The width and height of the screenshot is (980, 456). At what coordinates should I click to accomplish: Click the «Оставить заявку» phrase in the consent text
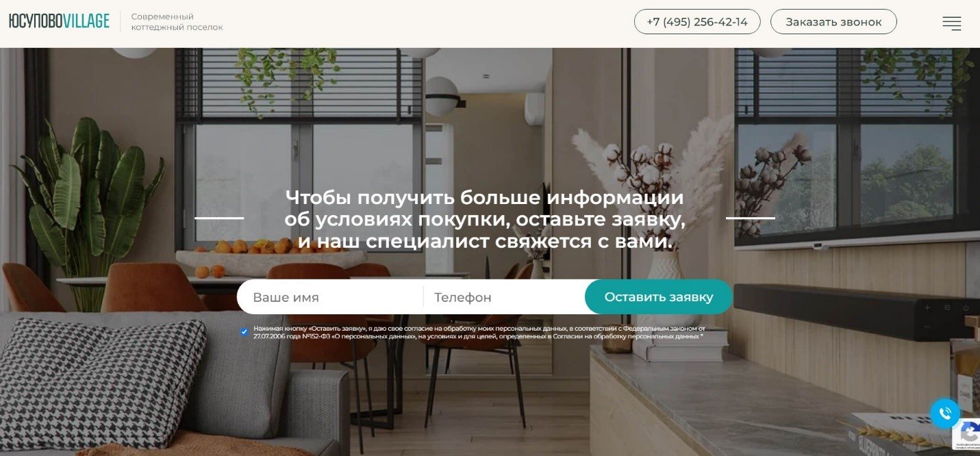pos(339,329)
